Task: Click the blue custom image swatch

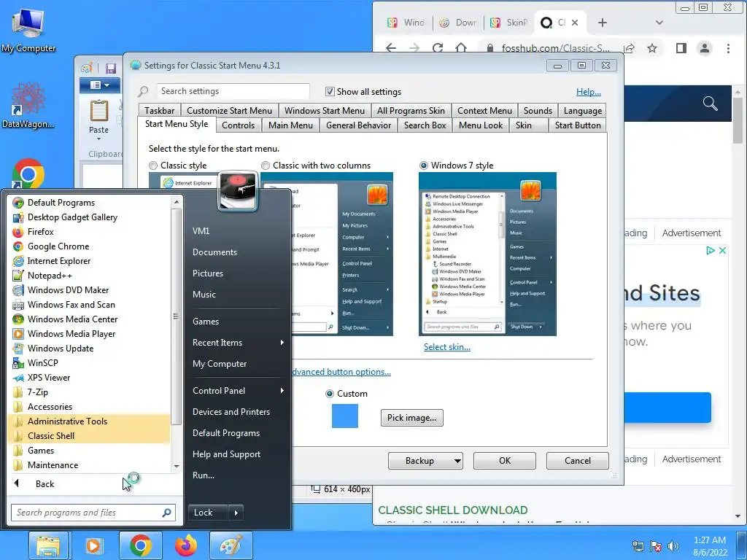Action: [x=345, y=416]
